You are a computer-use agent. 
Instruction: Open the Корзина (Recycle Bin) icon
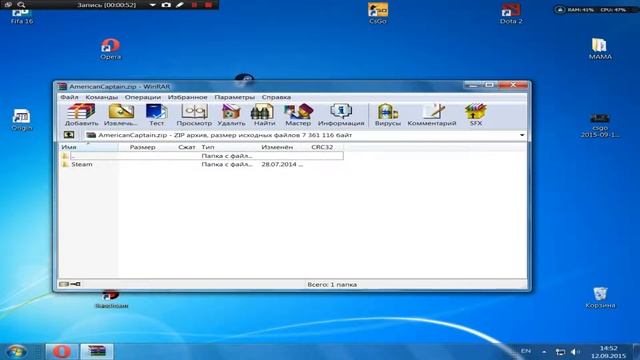pos(600,297)
